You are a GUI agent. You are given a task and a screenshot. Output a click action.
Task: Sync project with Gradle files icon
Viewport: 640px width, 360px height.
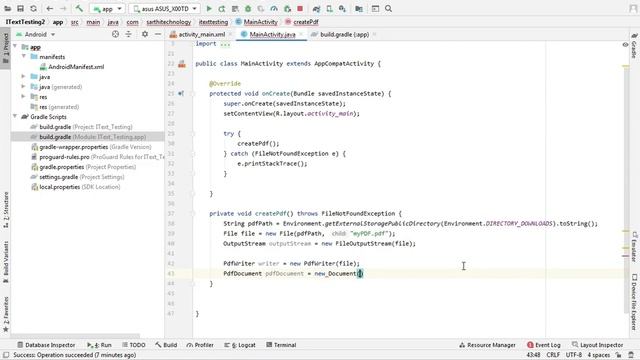click(316, 9)
